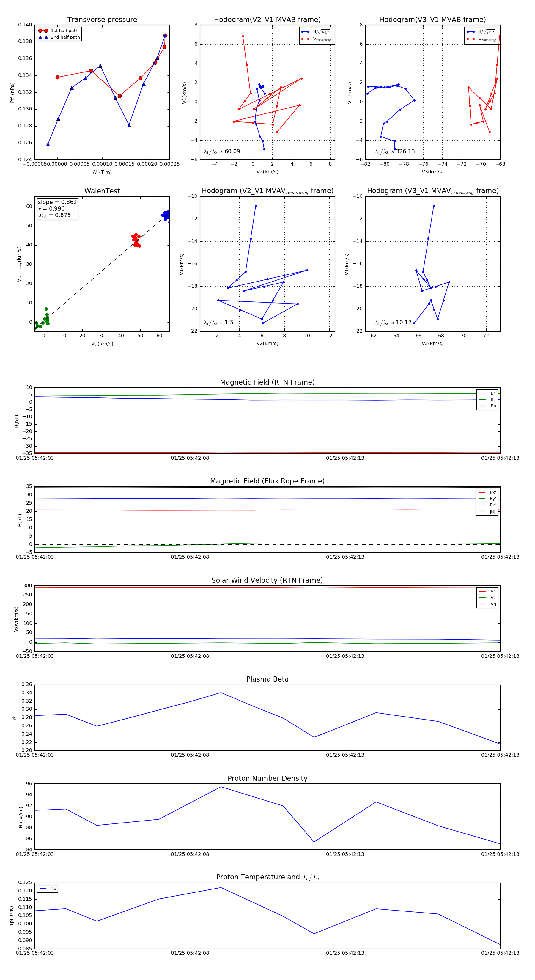
Task: Select the "|B|" legend entry
Action: pos(487,511)
